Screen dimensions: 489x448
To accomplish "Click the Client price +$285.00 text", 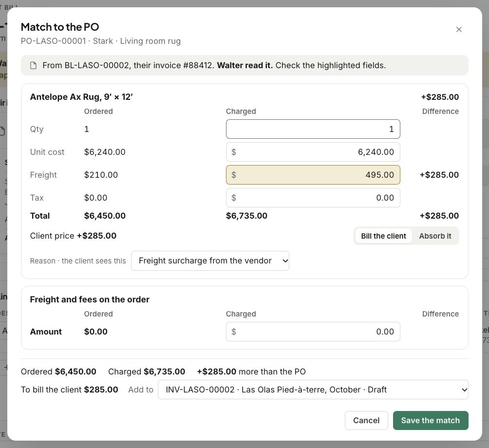I will (73, 236).
